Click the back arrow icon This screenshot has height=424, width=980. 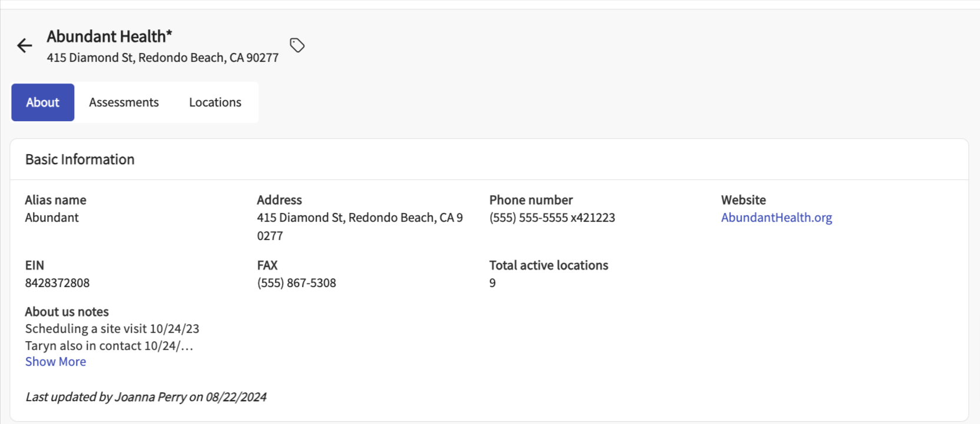pos(25,45)
